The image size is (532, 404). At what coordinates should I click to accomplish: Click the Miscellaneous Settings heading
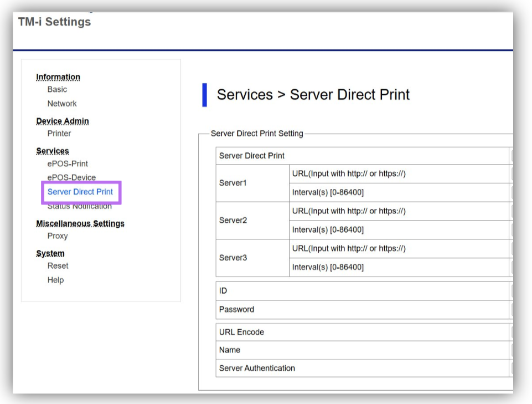80,223
